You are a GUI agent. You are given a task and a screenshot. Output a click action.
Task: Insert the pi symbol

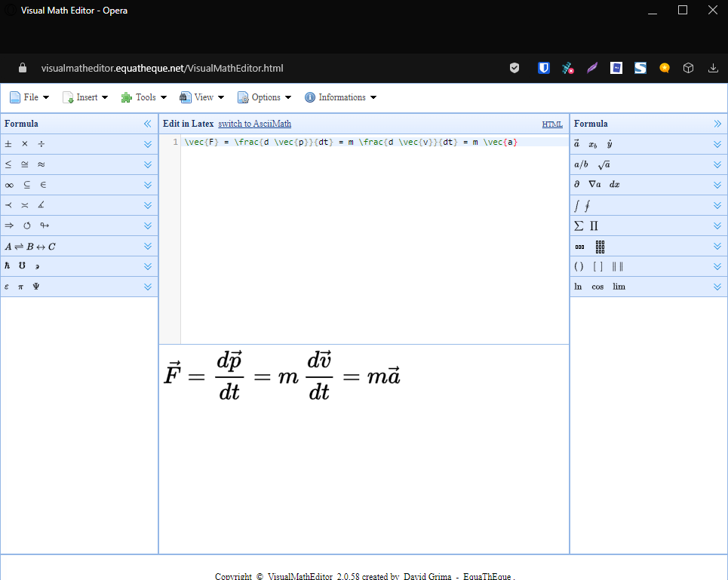pyautogui.click(x=20, y=287)
